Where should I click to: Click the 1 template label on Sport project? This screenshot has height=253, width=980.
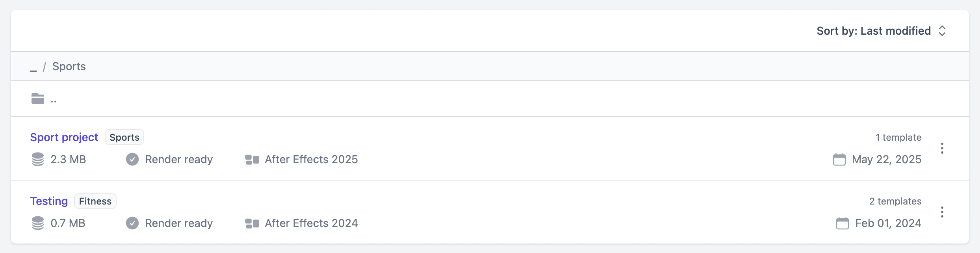click(x=898, y=137)
